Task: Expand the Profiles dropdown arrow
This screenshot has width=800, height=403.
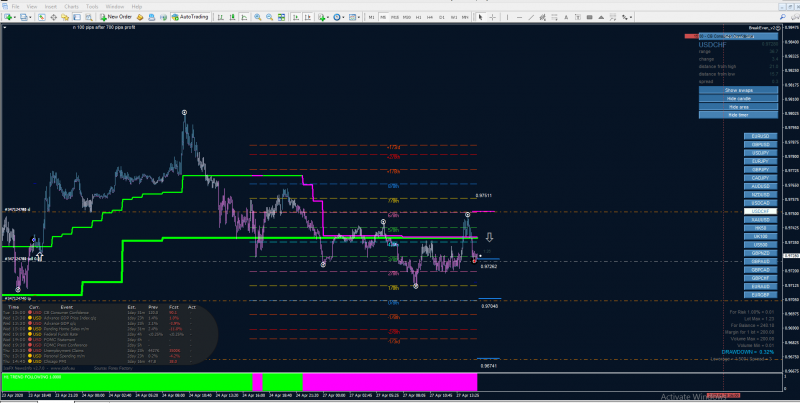Action: 30,17
